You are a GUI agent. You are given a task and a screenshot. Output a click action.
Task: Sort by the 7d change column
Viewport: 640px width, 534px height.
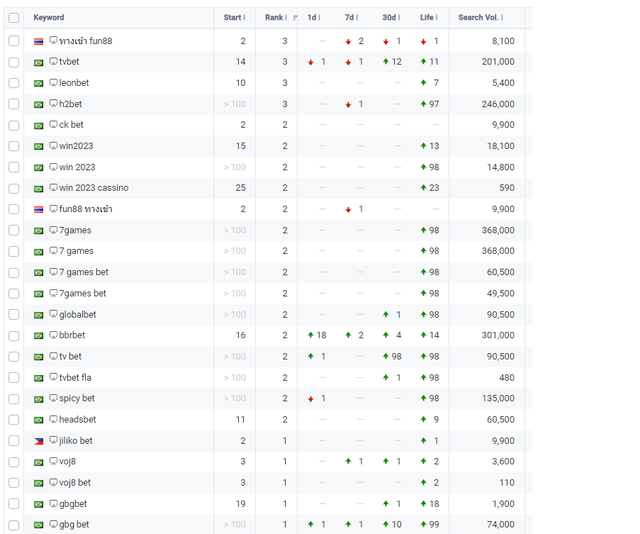click(351, 18)
